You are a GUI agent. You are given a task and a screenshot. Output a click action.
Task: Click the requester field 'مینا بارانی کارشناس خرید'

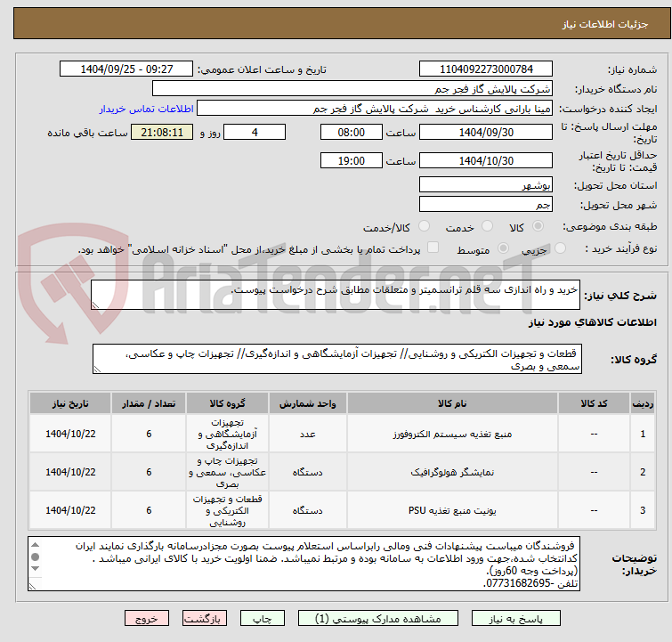pos(375,109)
